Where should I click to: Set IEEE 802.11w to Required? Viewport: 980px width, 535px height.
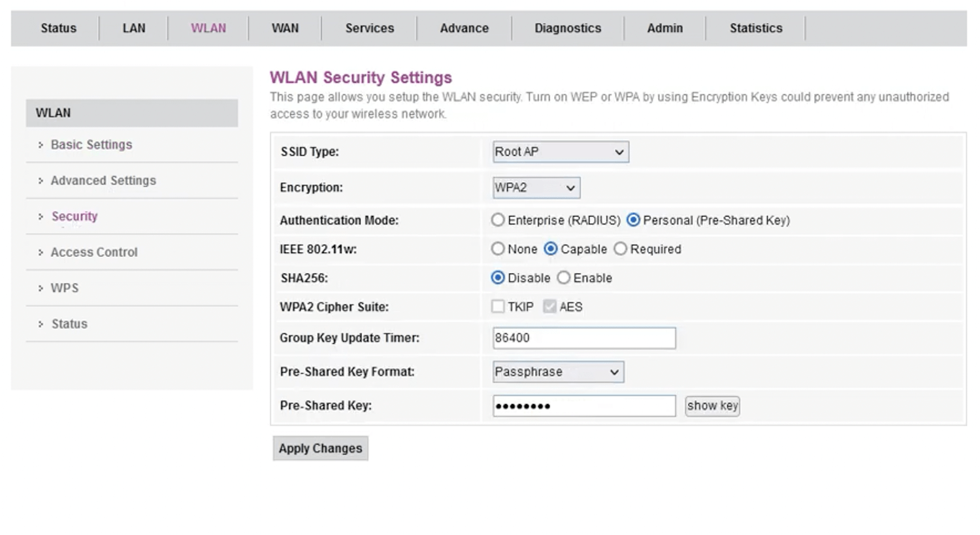[x=621, y=249]
